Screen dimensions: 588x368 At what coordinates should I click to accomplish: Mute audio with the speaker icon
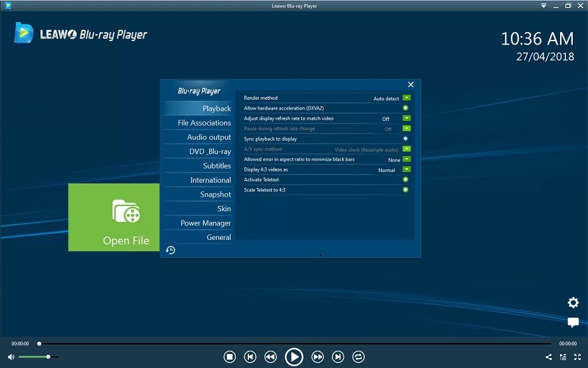tap(11, 357)
